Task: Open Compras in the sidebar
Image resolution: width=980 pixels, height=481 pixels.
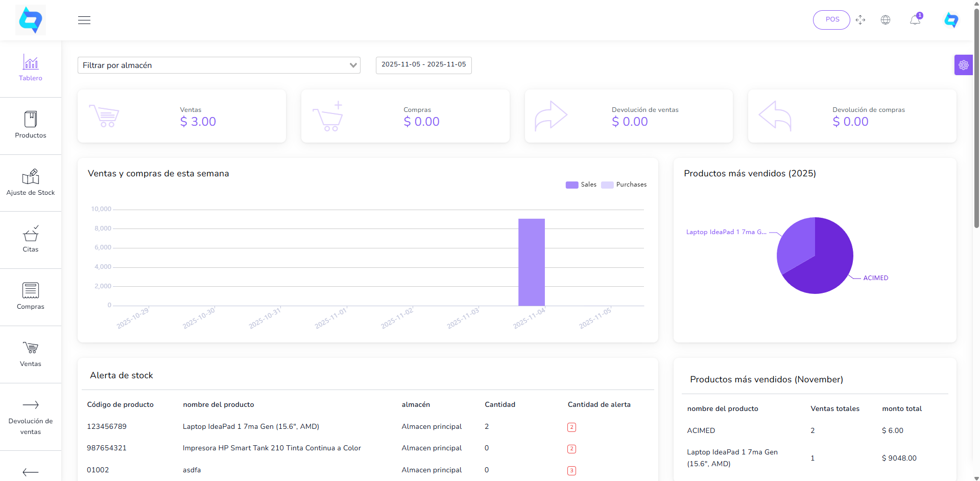Action: tap(31, 296)
